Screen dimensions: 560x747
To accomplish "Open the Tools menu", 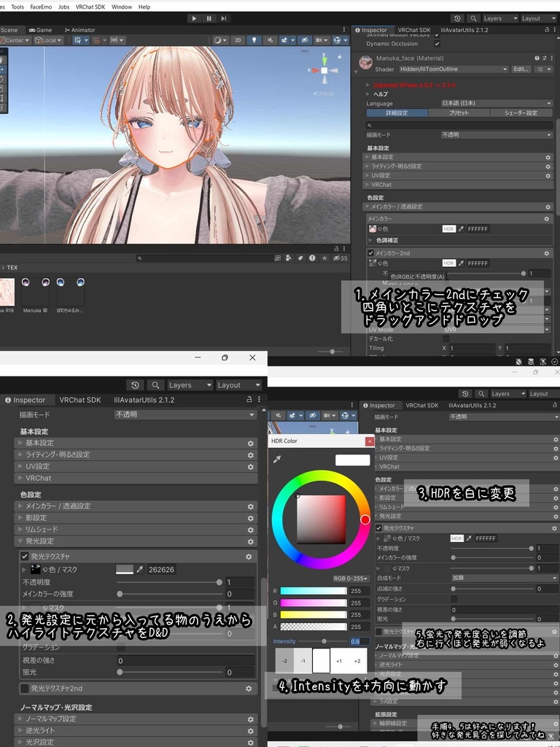I will pos(17,7).
